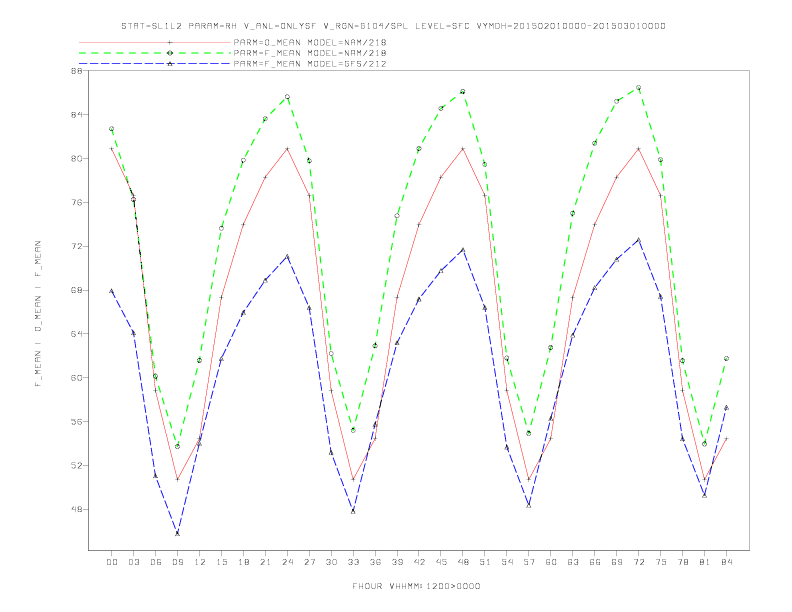Click x-axis tick label 06
Screen dimensions: 792x612
coord(156,562)
